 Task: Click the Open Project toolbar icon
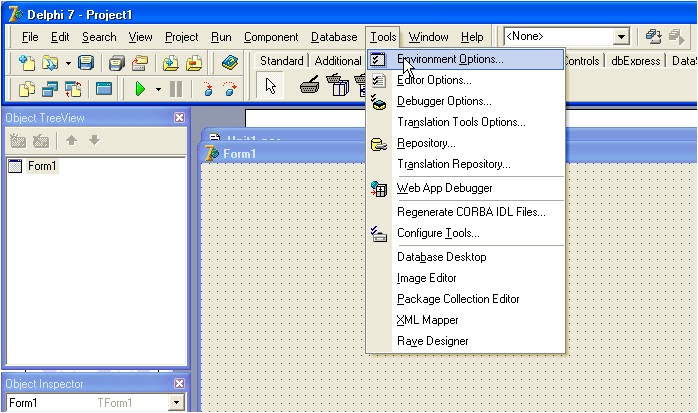pyautogui.click(x=140, y=63)
